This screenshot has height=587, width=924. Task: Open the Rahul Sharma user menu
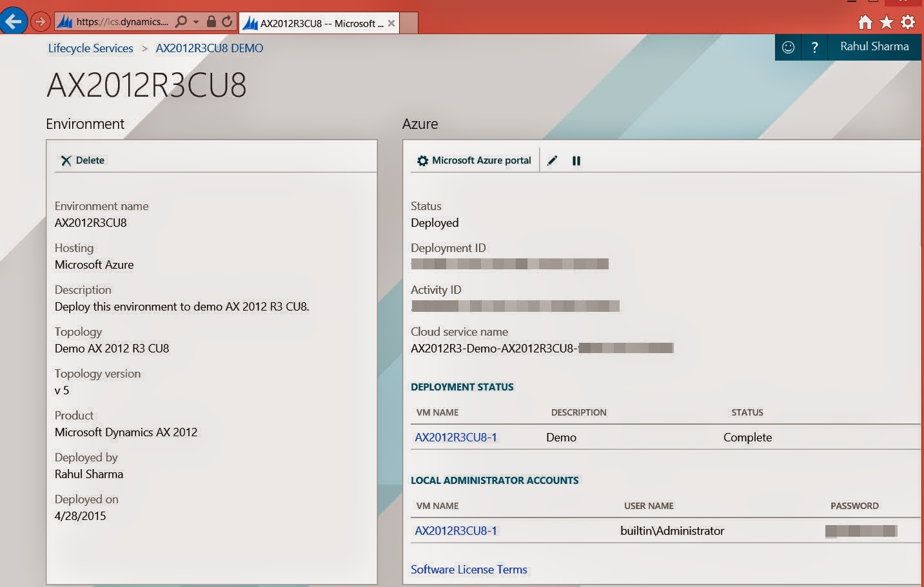click(x=874, y=46)
